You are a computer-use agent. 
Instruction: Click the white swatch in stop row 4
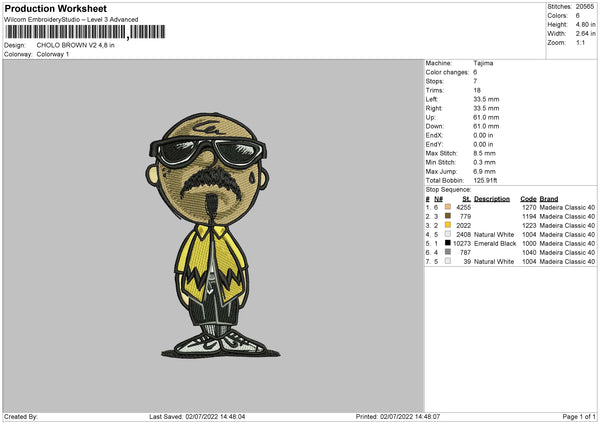click(x=448, y=234)
